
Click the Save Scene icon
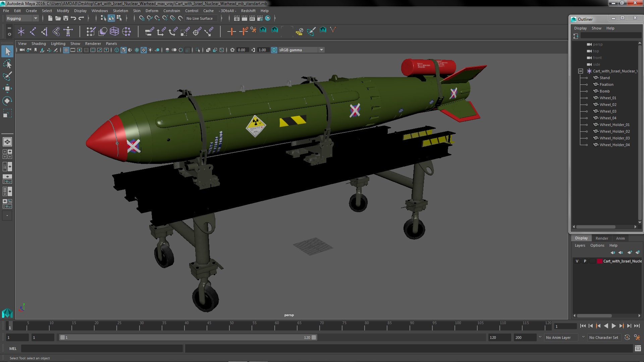[x=65, y=18]
